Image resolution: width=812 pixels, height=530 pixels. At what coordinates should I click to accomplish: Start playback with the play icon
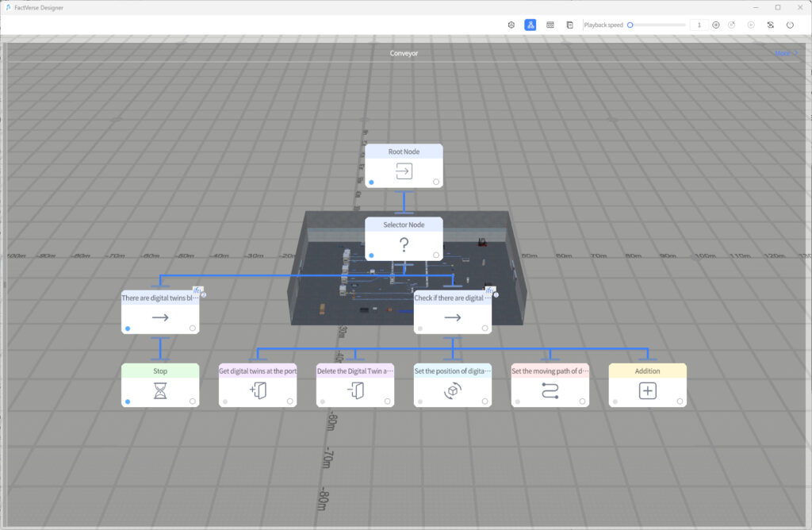(x=751, y=25)
